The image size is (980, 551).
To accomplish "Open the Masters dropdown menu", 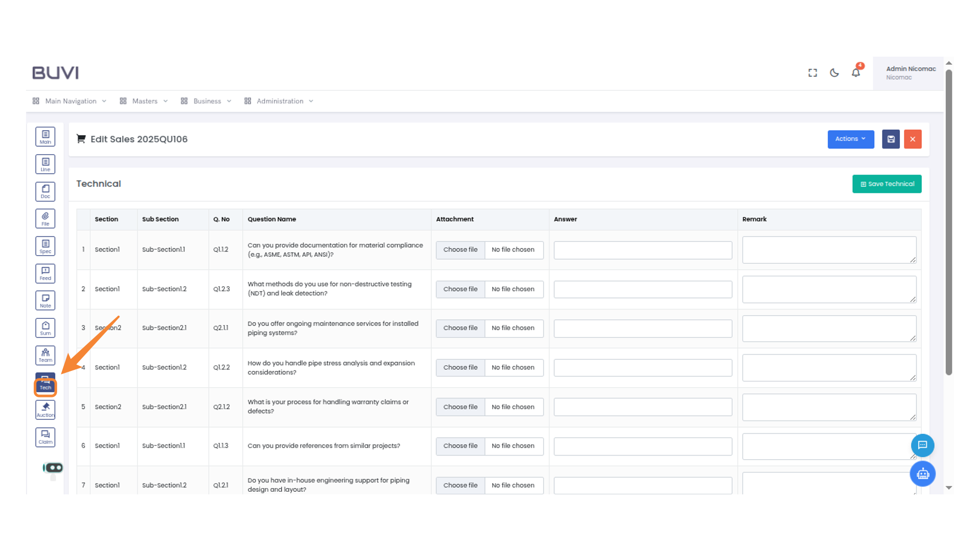I will point(144,101).
